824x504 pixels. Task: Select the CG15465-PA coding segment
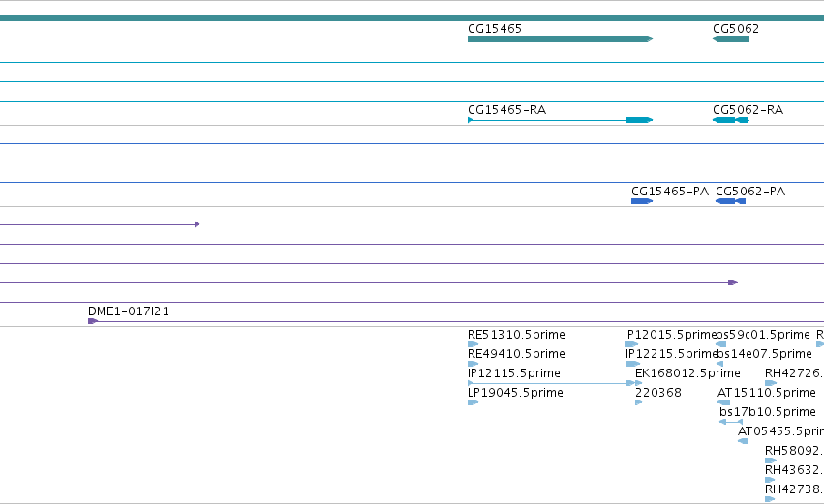coord(642,201)
